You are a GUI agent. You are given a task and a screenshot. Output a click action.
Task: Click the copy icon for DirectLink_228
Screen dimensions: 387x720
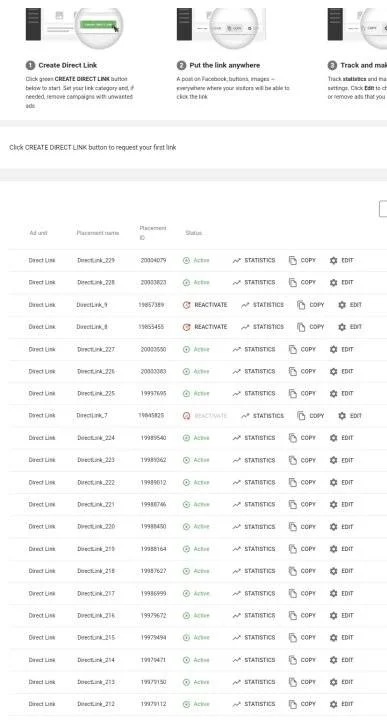click(x=292, y=282)
